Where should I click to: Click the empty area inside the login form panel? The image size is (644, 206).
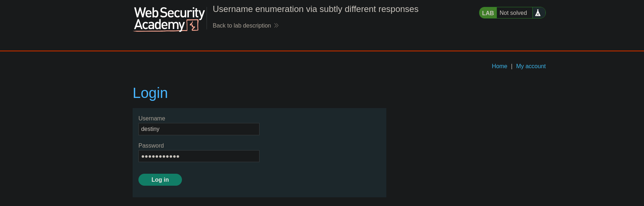(323, 152)
